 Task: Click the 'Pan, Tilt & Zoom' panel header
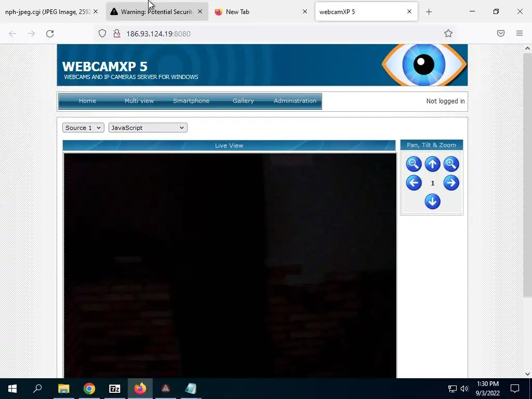[x=432, y=145]
